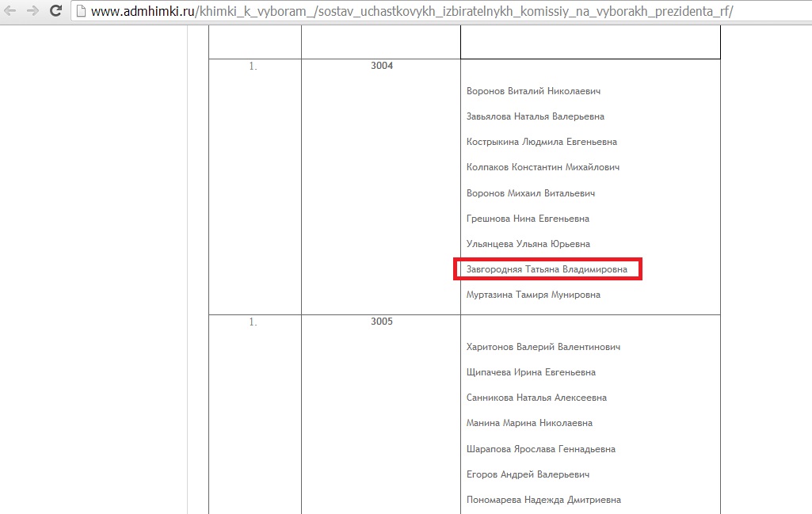Click the page info icon beside the URL
The image size is (812, 514).
coord(81,12)
